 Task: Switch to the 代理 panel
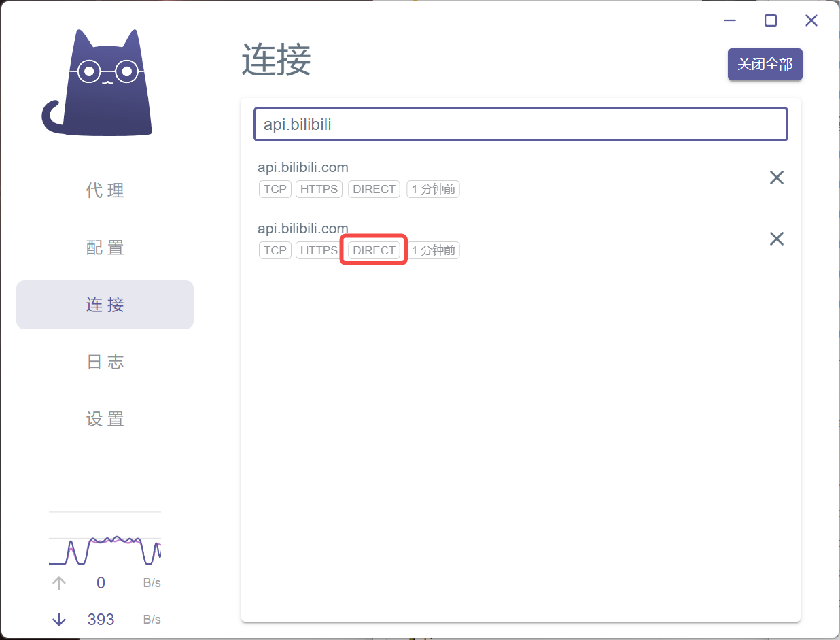(105, 190)
